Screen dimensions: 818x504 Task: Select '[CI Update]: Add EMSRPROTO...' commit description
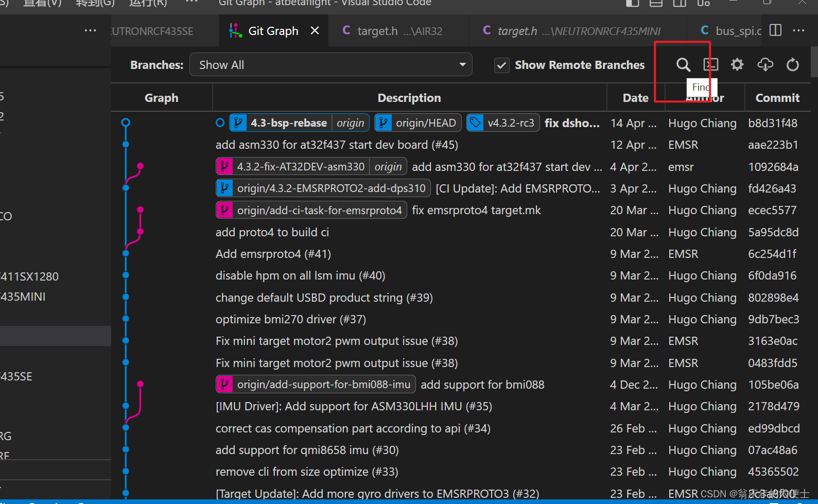click(x=518, y=188)
